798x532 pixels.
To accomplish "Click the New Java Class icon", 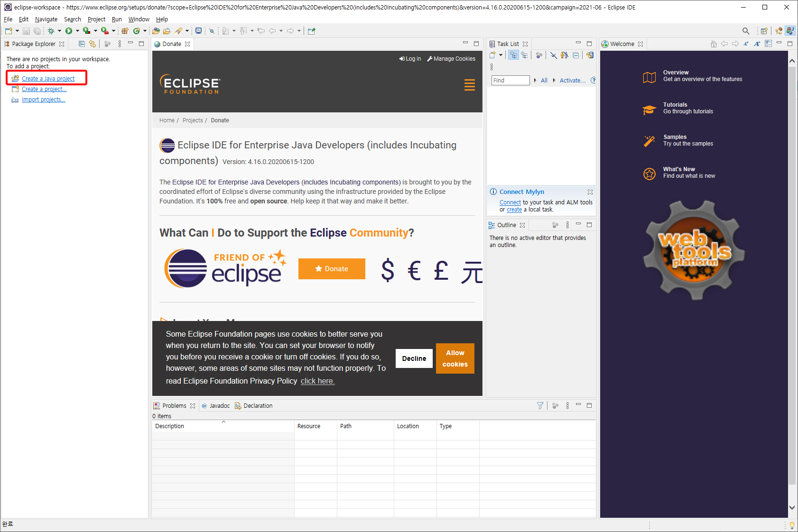I will coord(136,31).
